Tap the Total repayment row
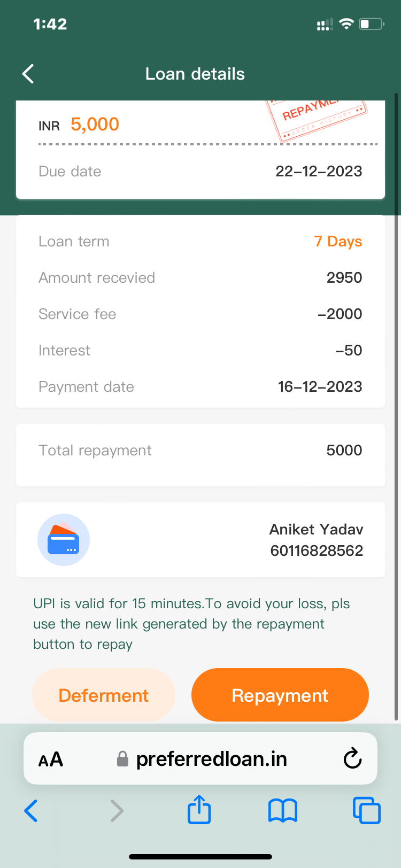This screenshot has width=401, height=868. pos(200,451)
